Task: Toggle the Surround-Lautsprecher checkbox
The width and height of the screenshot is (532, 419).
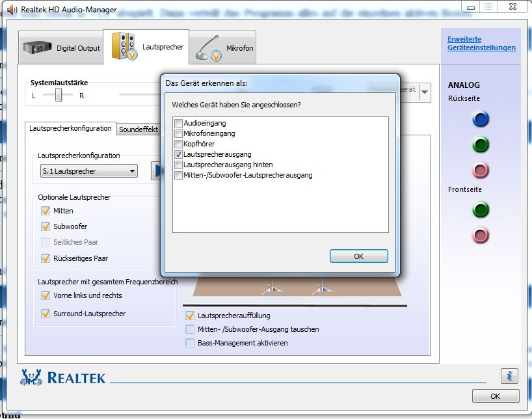Action: tap(46, 314)
